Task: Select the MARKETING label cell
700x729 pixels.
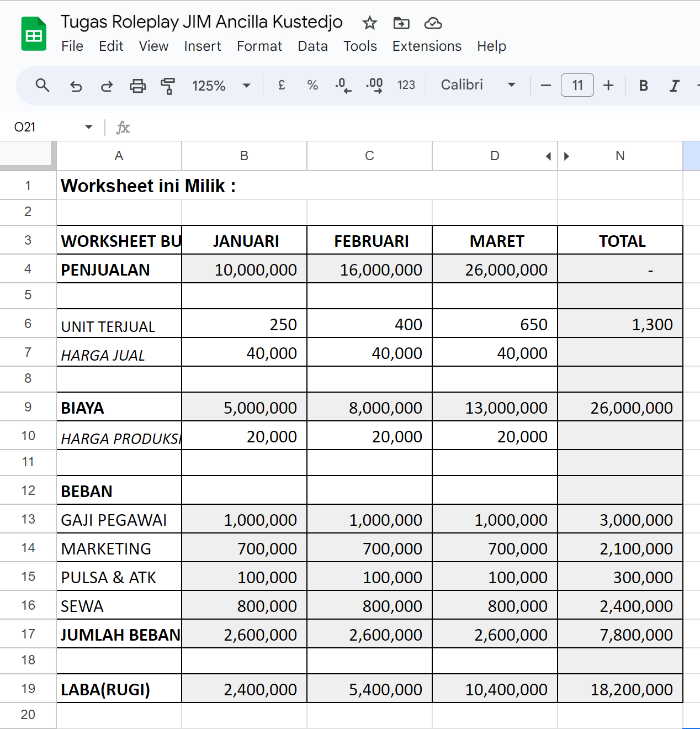Action: pos(119,548)
